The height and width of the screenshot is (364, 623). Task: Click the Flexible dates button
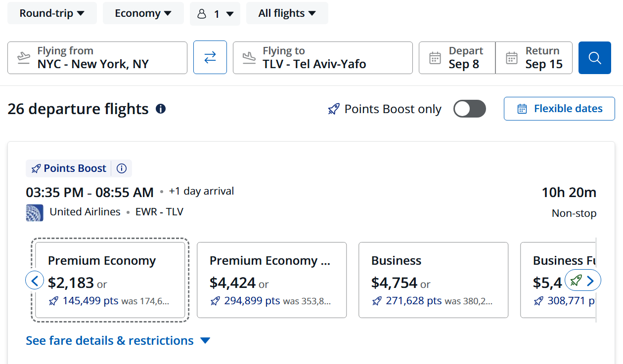559,109
